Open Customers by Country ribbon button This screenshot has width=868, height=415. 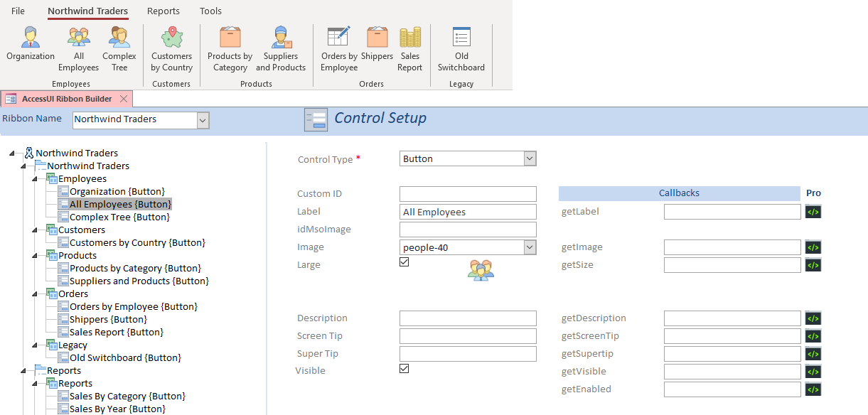click(172, 49)
